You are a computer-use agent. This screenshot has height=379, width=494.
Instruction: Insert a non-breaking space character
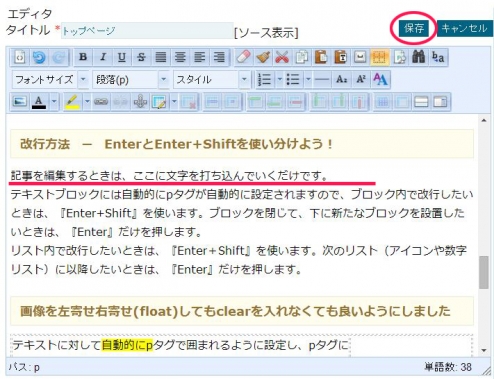coord(360,57)
